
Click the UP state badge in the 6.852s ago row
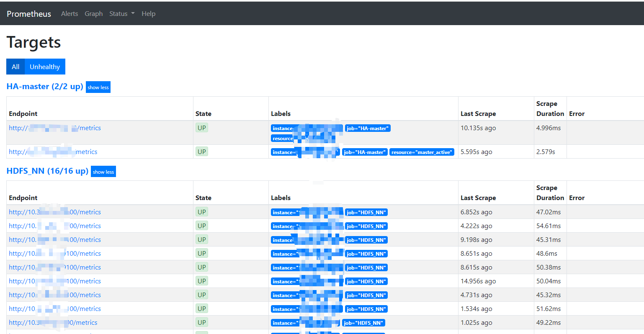pyautogui.click(x=202, y=212)
